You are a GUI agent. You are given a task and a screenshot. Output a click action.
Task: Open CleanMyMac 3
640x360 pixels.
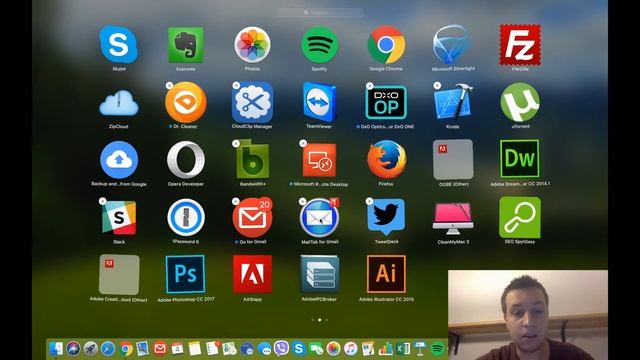[x=453, y=218]
